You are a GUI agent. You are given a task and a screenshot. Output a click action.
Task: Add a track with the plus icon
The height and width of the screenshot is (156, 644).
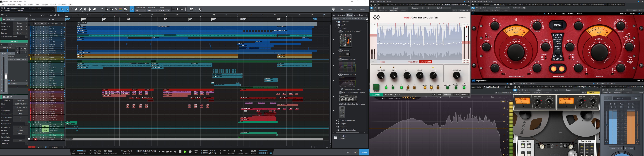63,15
